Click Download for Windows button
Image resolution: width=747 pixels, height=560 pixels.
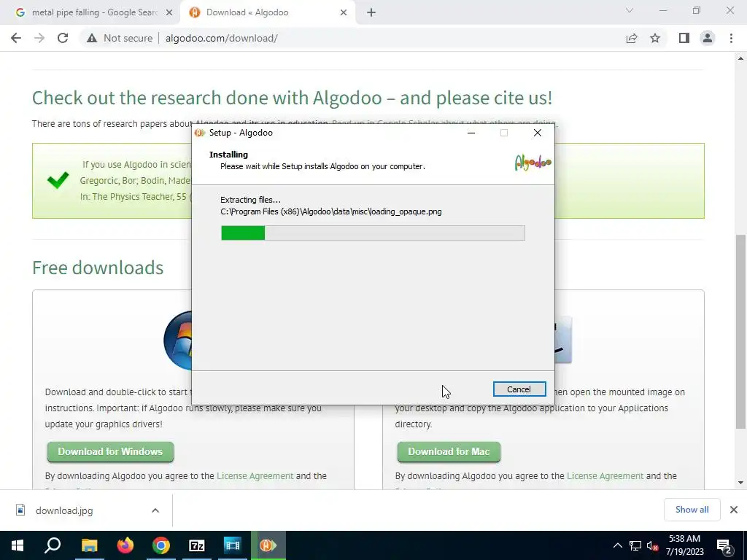point(111,451)
